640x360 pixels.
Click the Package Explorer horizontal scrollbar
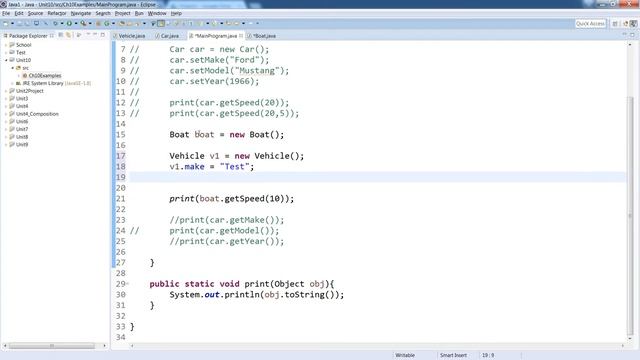(x=52, y=346)
